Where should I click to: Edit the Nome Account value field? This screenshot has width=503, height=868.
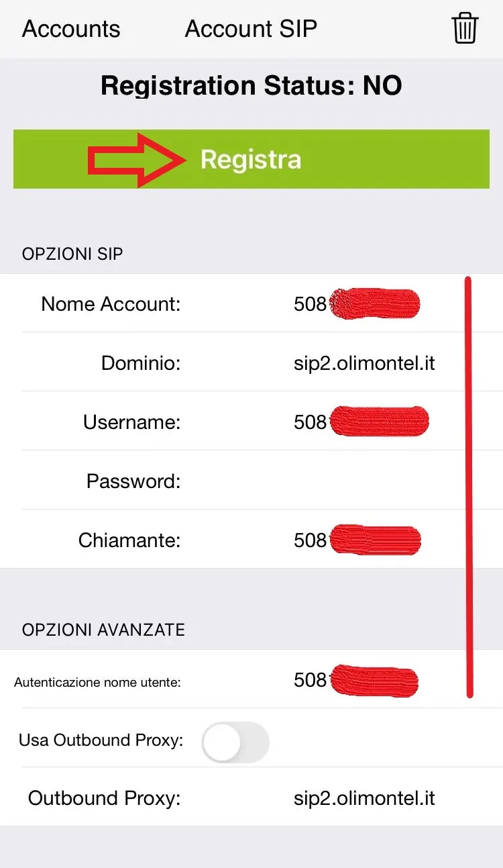coord(356,304)
